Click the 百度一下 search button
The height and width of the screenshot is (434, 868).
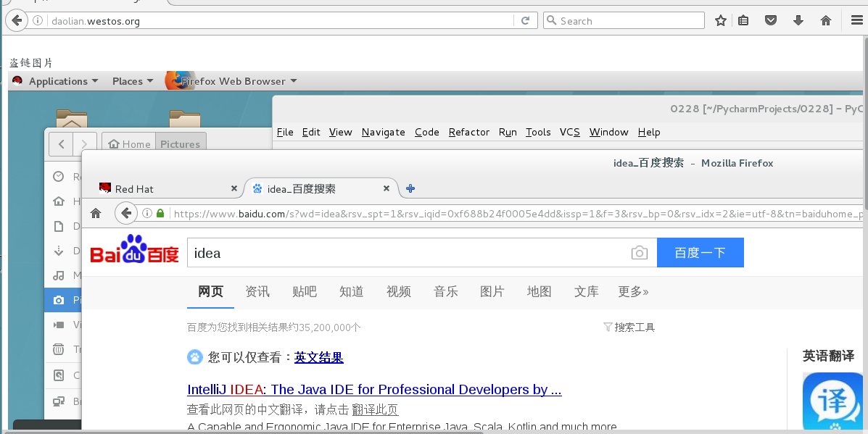(x=700, y=253)
